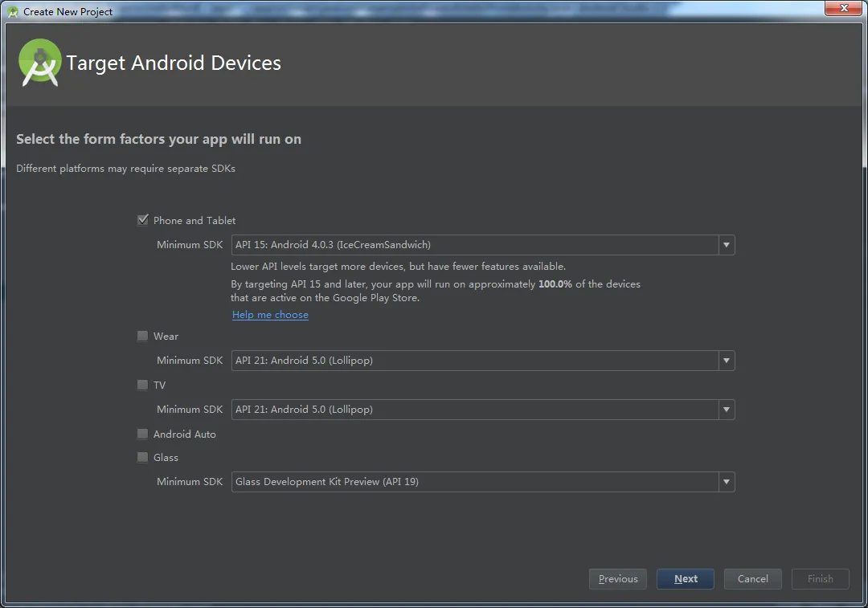Open Phone and Tablet Minimum SDK dropdown arrow
868x608 pixels.
(727, 245)
